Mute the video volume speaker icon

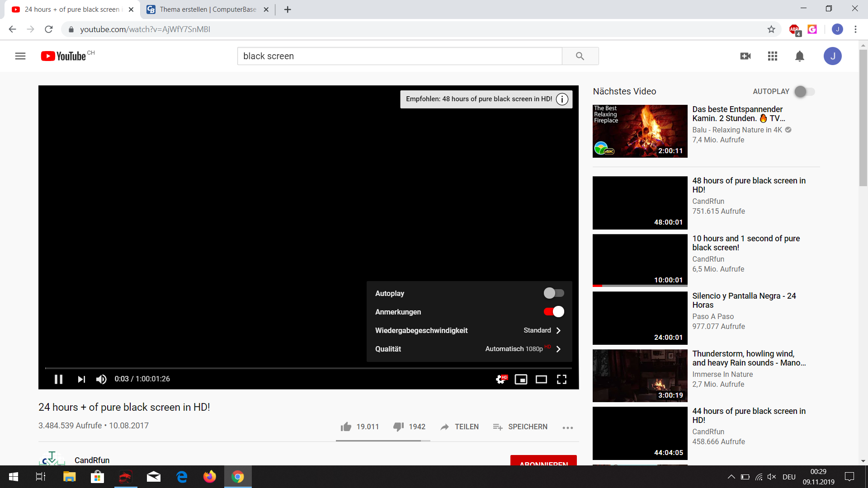101,379
